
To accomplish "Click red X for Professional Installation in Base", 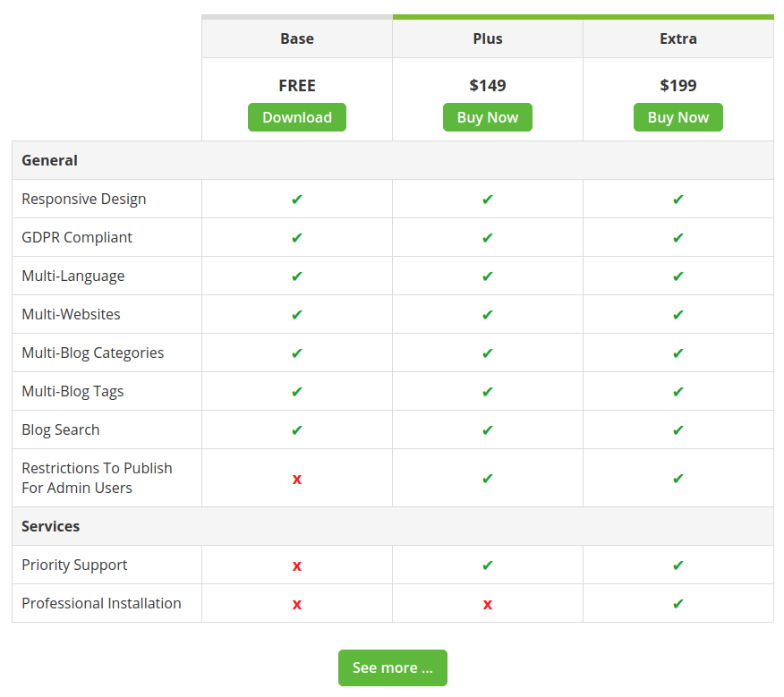I will [x=297, y=605].
